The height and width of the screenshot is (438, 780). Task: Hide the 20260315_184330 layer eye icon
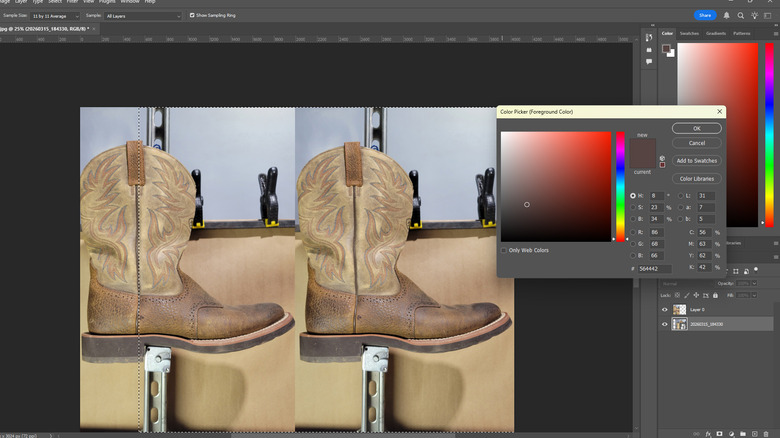(665, 324)
